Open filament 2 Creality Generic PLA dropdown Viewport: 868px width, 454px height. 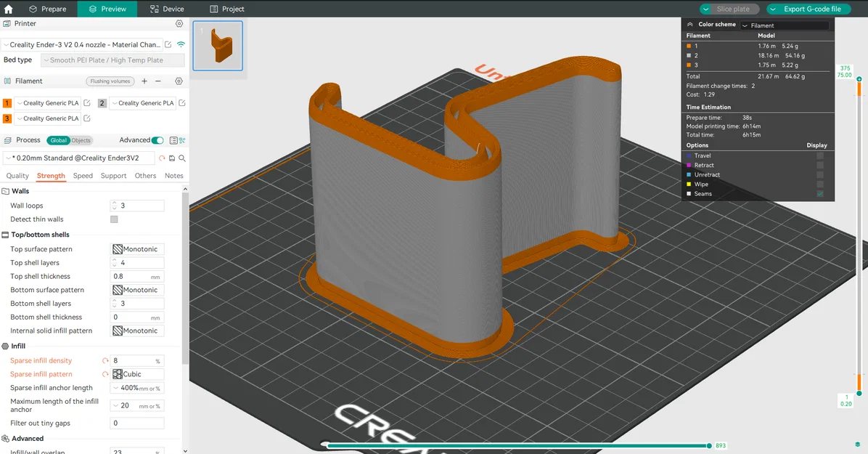pyautogui.click(x=143, y=103)
